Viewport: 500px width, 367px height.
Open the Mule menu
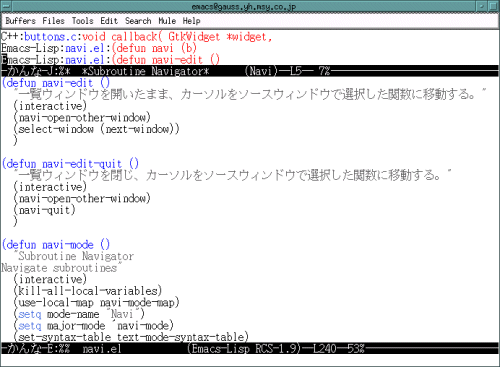pyautogui.click(x=167, y=21)
